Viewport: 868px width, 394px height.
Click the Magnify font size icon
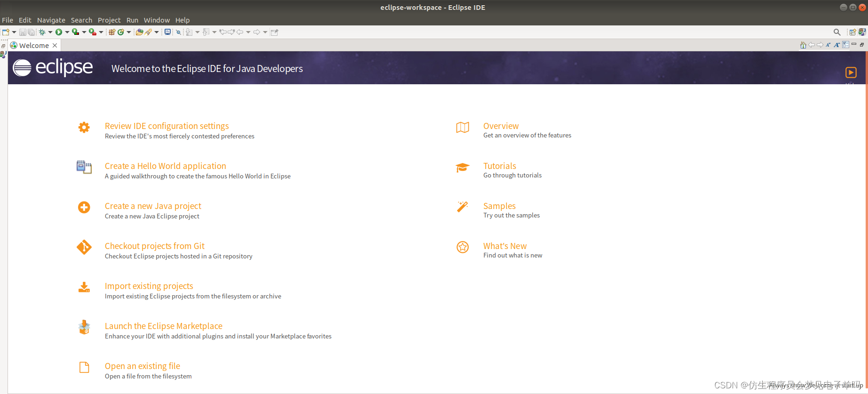pos(837,45)
